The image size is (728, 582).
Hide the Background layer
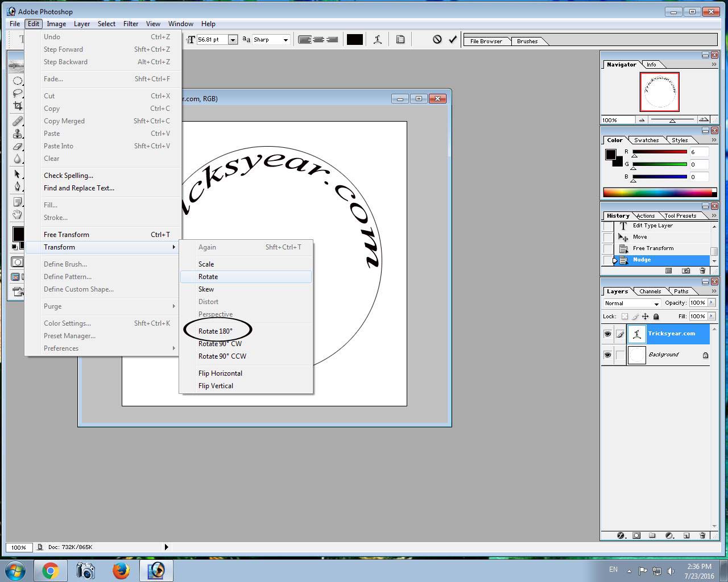coord(607,355)
